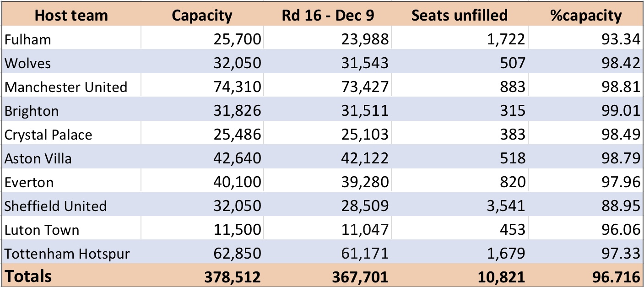Click the Seats unfilled column header

[x=459, y=16]
